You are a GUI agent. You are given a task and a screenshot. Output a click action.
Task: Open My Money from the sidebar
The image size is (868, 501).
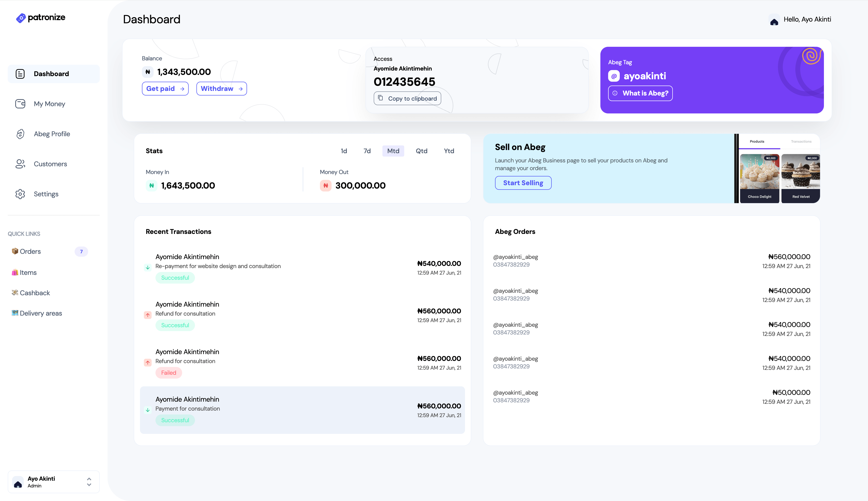(x=54, y=103)
